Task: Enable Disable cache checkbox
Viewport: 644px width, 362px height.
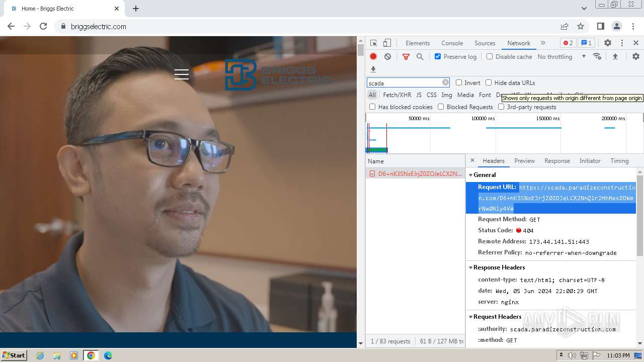Action: pos(490,57)
